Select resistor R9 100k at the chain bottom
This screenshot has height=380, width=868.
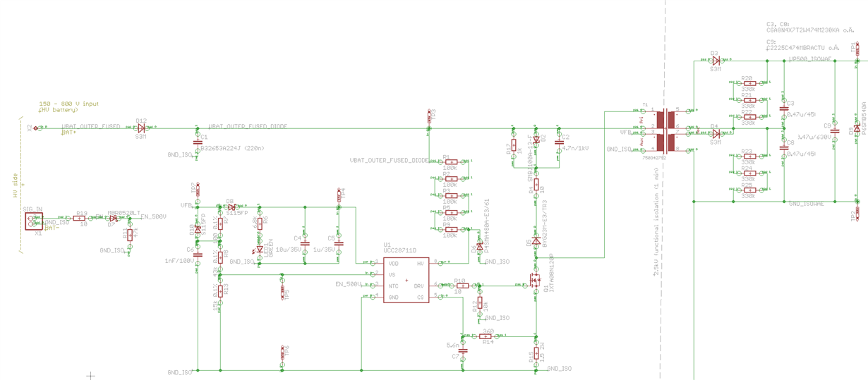(x=452, y=229)
